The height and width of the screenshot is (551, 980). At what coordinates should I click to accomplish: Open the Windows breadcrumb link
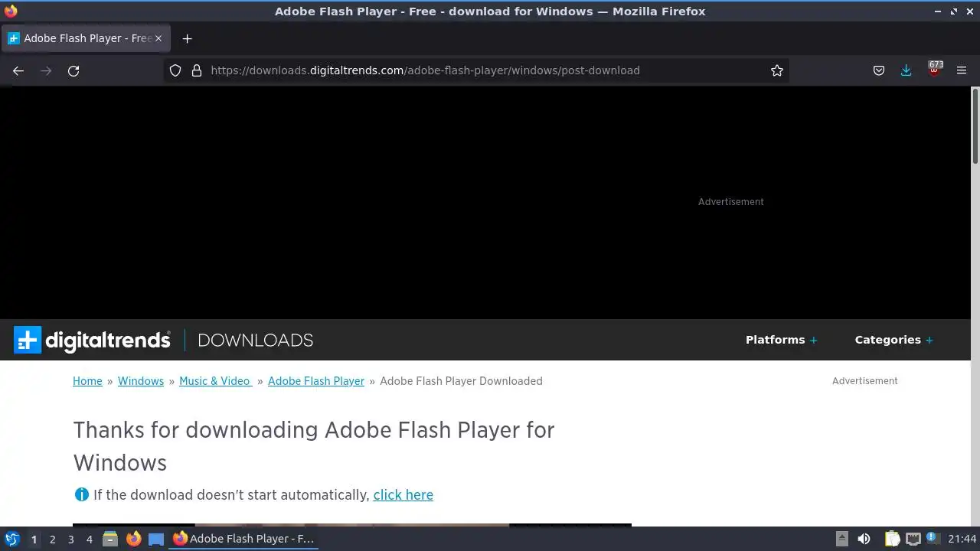[x=141, y=381]
